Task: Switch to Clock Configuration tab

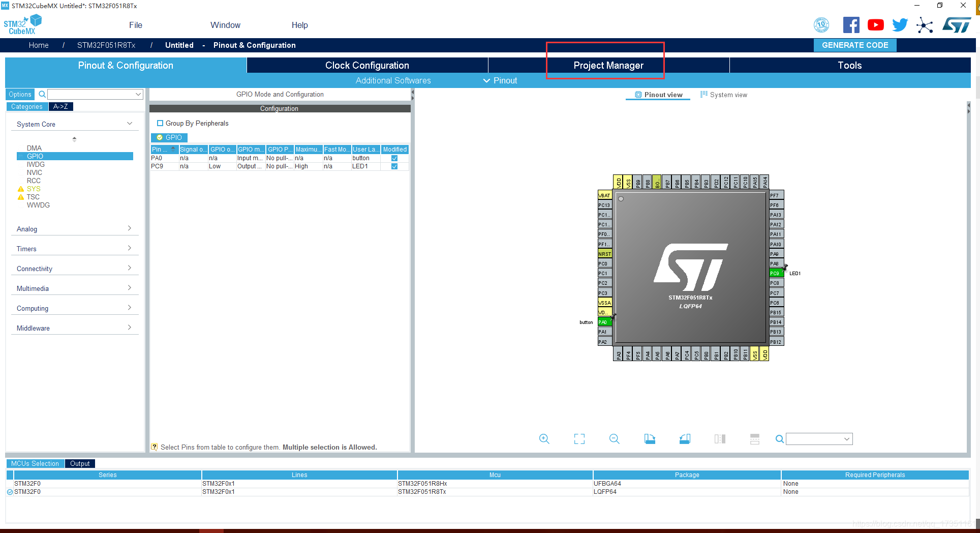Action: (367, 65)
